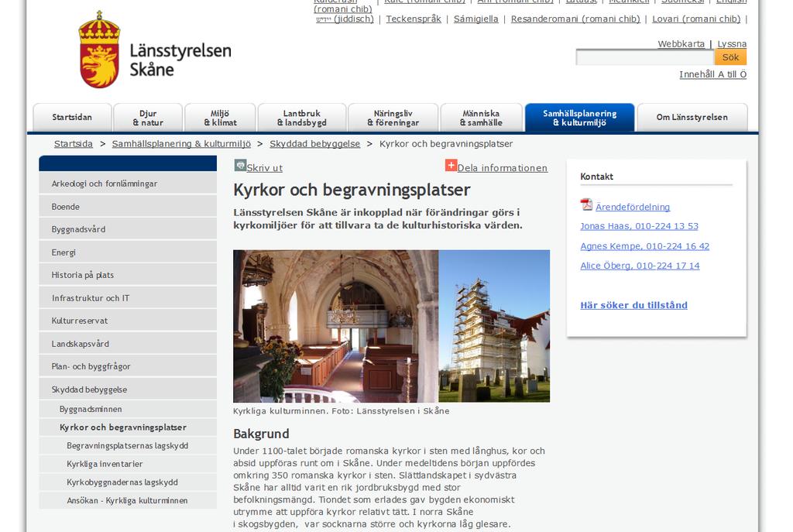Click the Kontakt box heading

click(x=597, y=177)
